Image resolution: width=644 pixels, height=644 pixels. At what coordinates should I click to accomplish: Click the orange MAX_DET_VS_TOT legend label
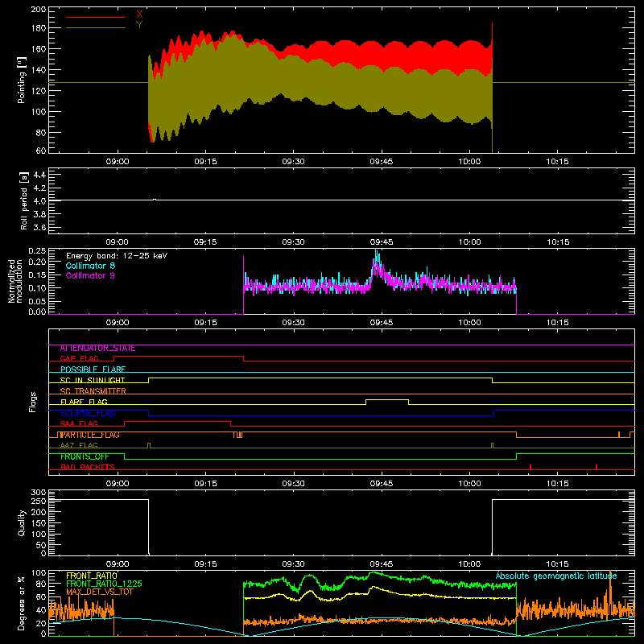100,592
